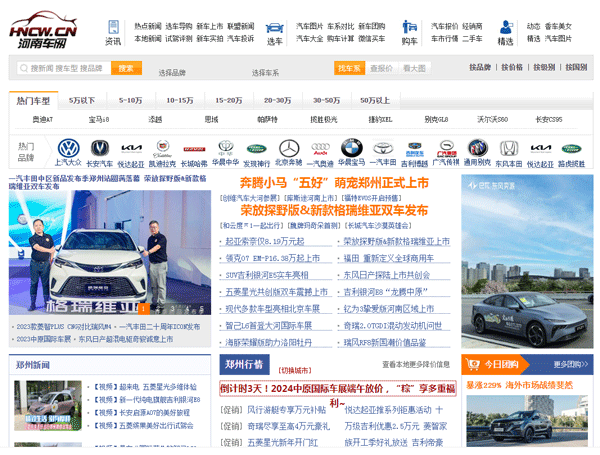Click the orange 搜索 button
600x455 pixels.
pos(126,68)
